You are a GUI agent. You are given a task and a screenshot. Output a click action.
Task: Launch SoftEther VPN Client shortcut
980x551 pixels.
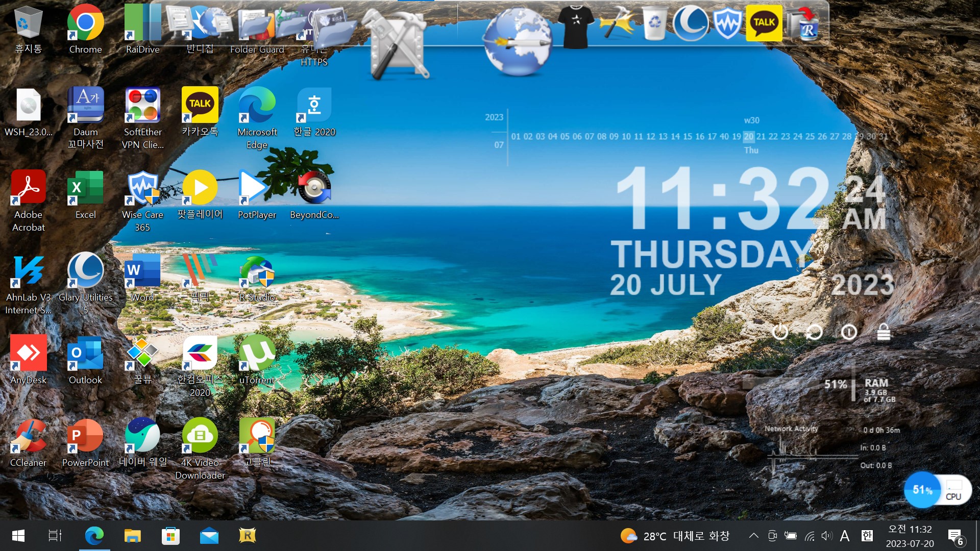(142, 105)
